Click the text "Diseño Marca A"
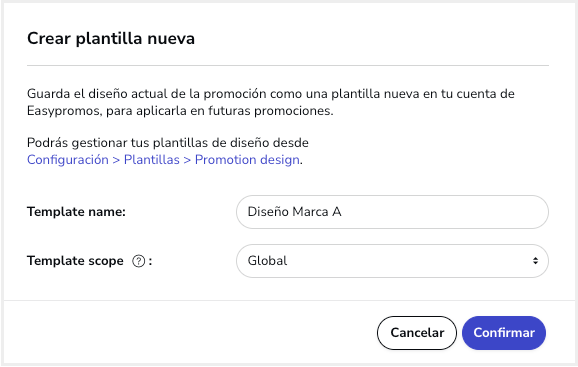 click(295, 212)
